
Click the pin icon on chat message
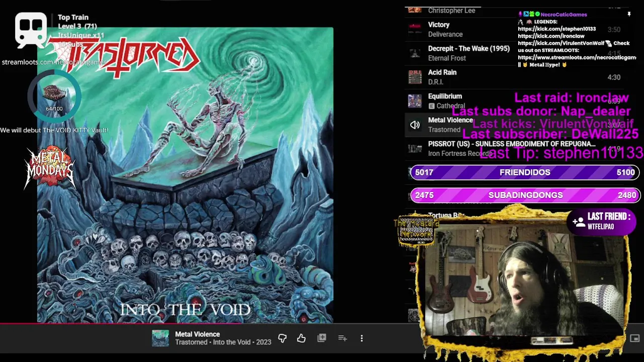tap(629, 15)
